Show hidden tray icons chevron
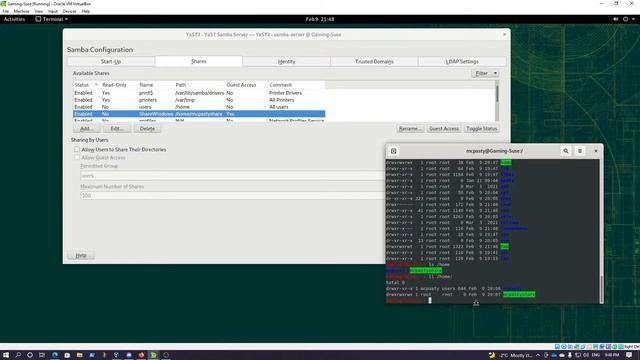The image size is (640, 360). tap(538, 355)
